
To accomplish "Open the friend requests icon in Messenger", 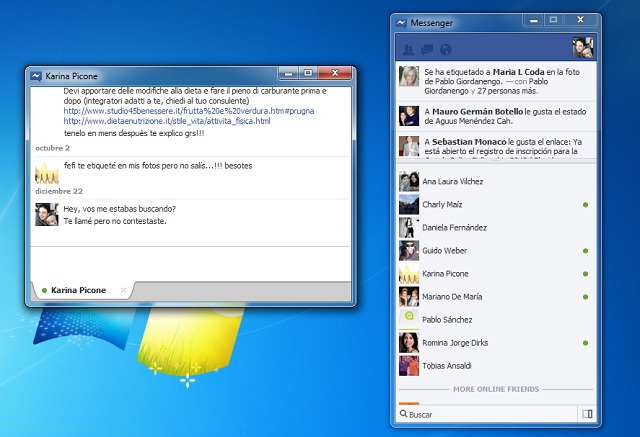I will (408, 49).
